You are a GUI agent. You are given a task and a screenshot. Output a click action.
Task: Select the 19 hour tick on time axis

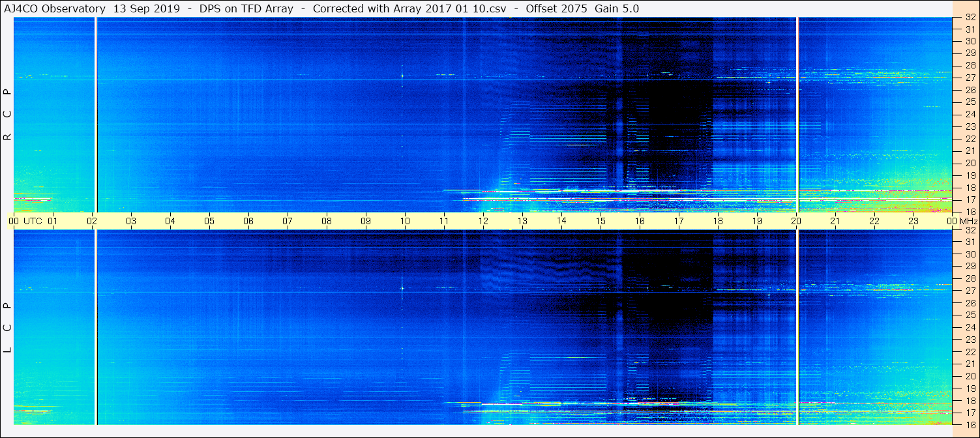click(757, 221)
